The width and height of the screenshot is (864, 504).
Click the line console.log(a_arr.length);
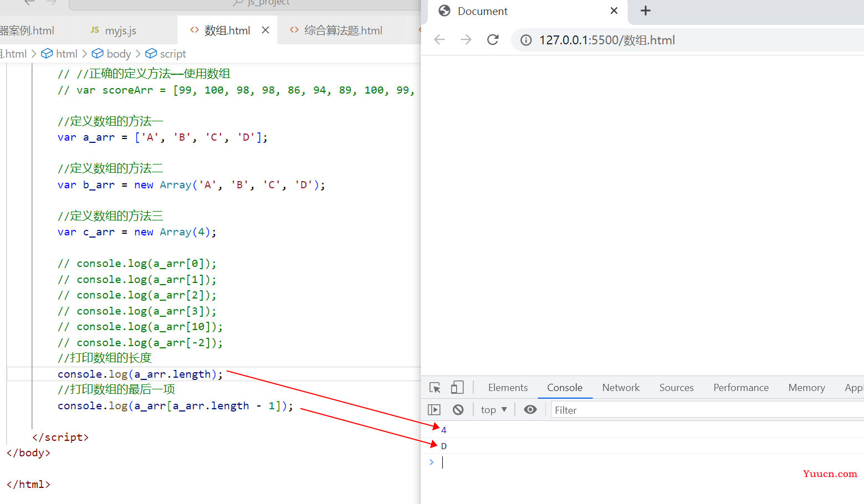pyautogui.click(x=140, y=374)
